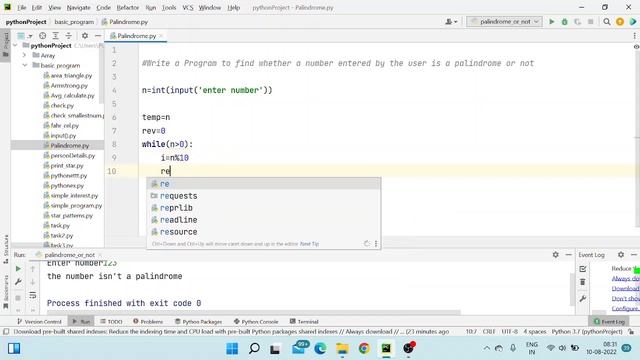
Task: Open the Project view dropdown
Action: coord(25,36)
